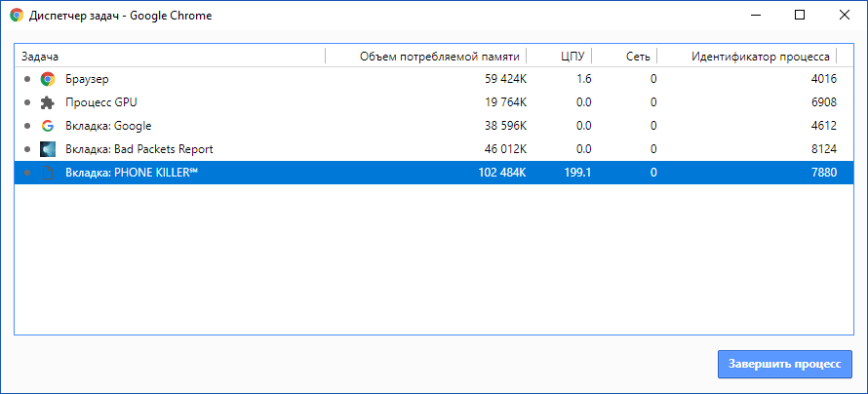Click the Chrome logo in the title bar
Image resolution: width=868 pixels, height=394 pixels.
[x=17, y=16]
